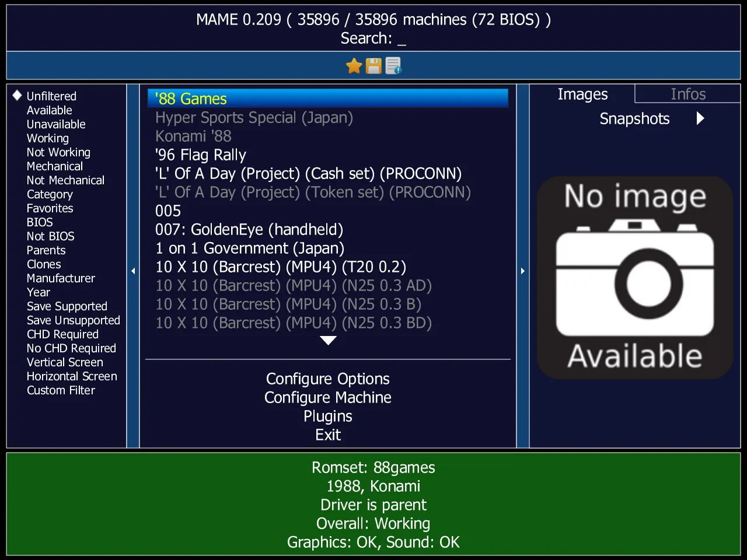Click the No Image Available thumbnail
The height and width of the screenshot is (560, 747).
[x=635, y=276]
